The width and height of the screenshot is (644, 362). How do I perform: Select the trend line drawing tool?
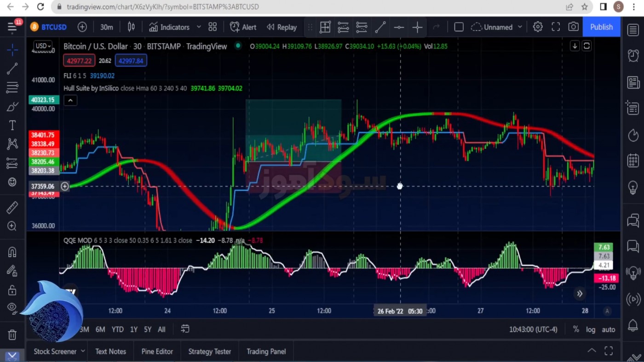12,68
